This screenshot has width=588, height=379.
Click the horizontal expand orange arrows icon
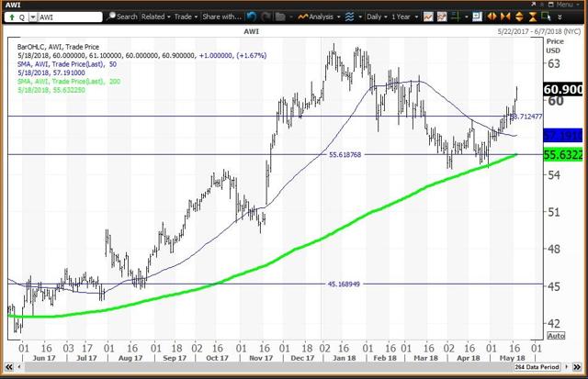tap(492, 17)
